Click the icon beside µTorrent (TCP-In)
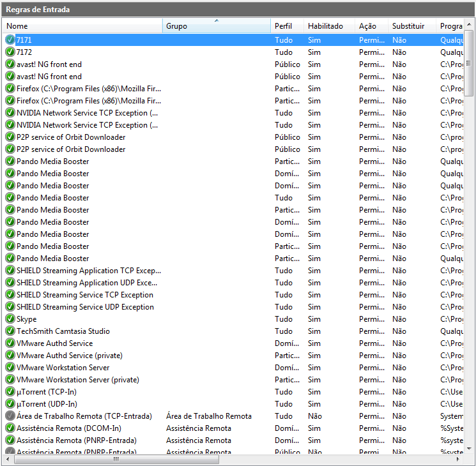 [10, 392]
